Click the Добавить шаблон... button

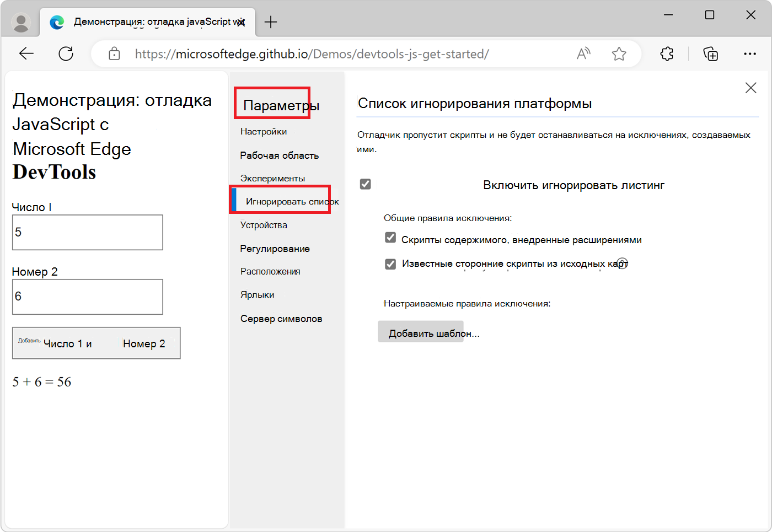(x=421, y=332)
